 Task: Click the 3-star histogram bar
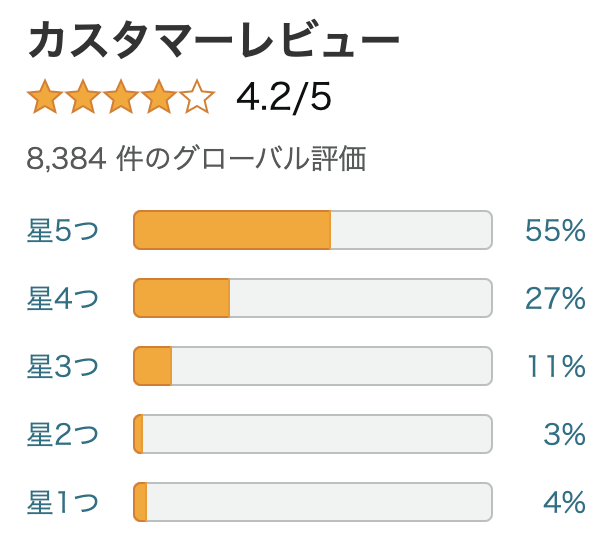pyautogui.click(x=313, y=366)
